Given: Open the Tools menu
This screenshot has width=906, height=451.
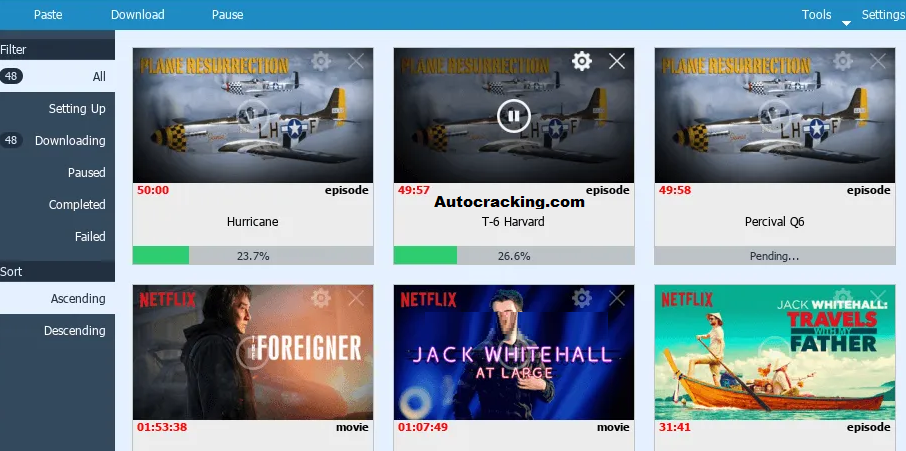Looking at the screenshot, I should click(x=816, y=14).
